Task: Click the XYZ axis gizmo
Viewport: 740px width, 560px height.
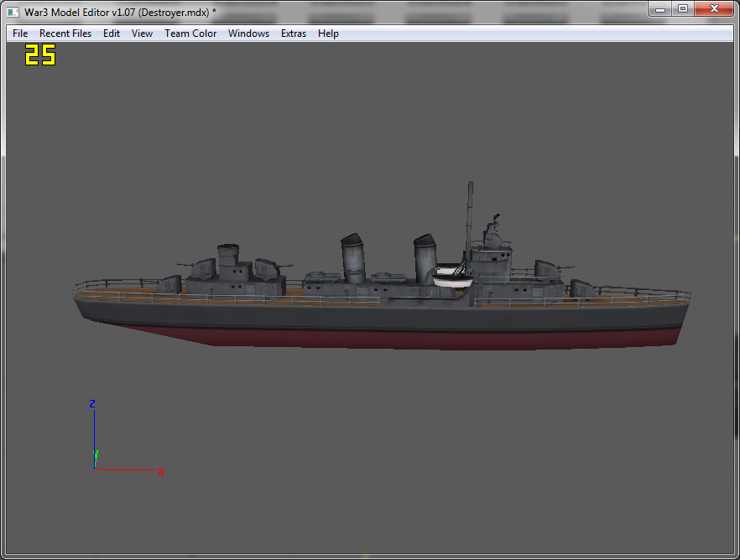Action: tap(127, 437)
